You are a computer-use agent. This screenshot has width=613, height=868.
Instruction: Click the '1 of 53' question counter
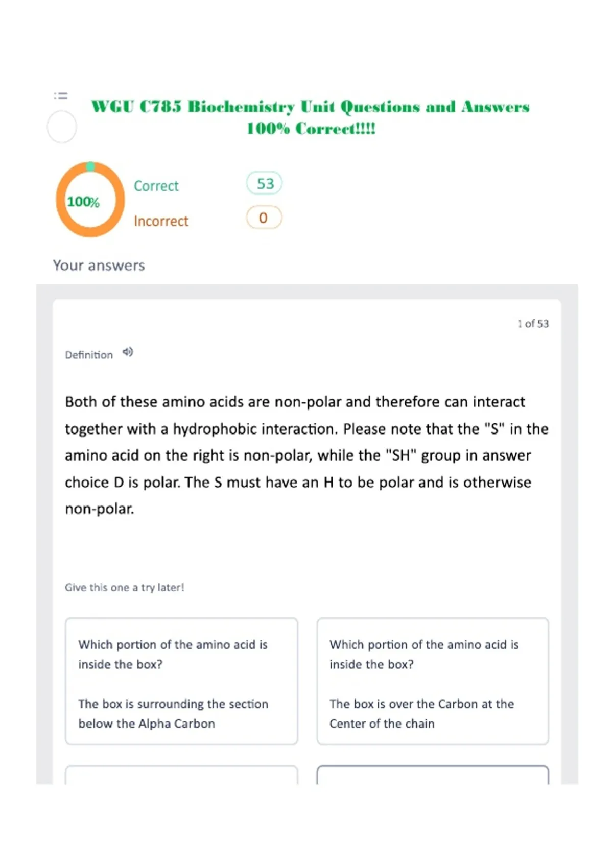point(533,324)
